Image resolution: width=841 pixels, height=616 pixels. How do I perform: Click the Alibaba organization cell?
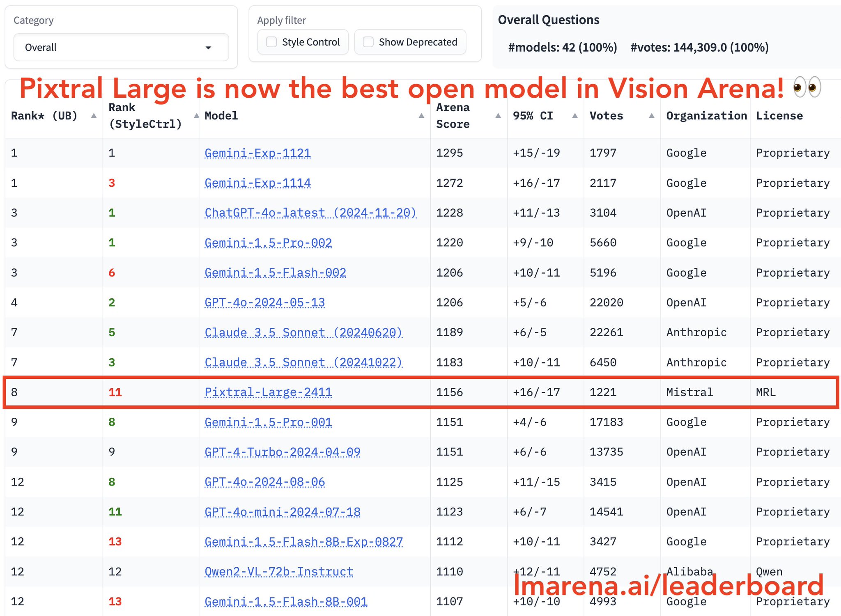coord(689,572)
